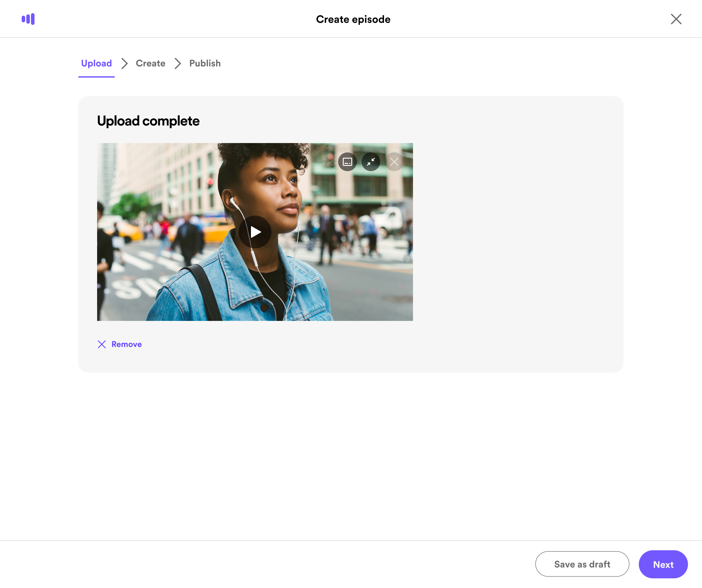
Task: Continue with the Next button
Action: tap(663, 564)
